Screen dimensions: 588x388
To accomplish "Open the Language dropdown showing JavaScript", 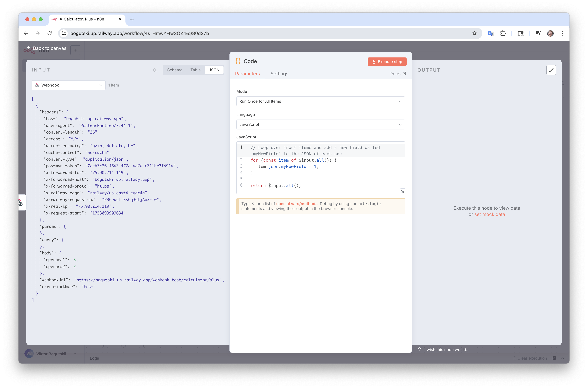I will tap(320, 124).
